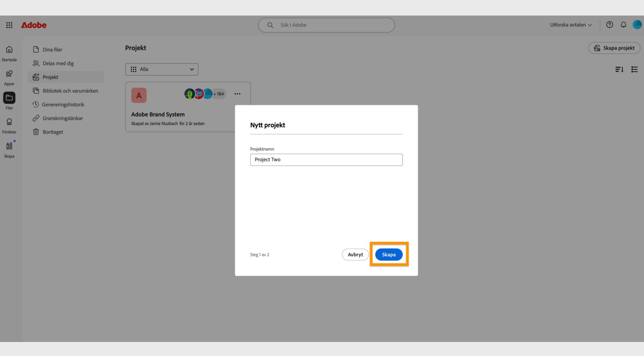The image size is (644, 356).
Task: Open Appar in the left rail
Action: coord(9,78)
